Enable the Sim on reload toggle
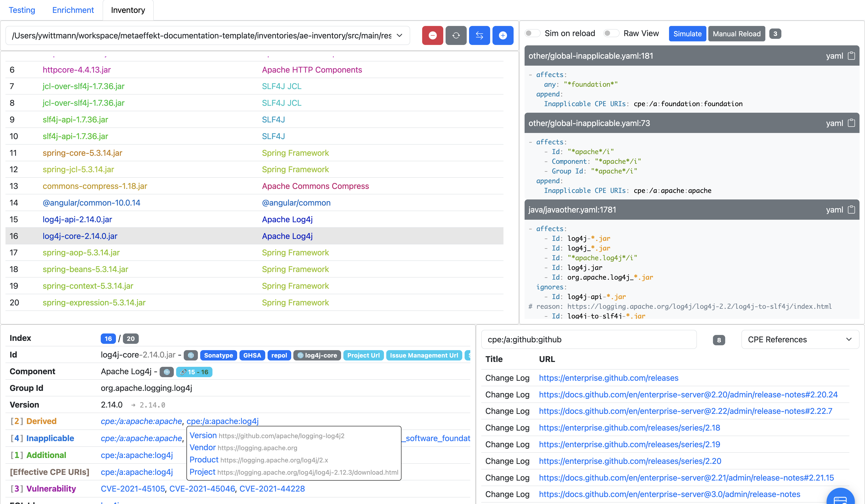The height and width of the screenshot is (504, 865). [532, 33]
